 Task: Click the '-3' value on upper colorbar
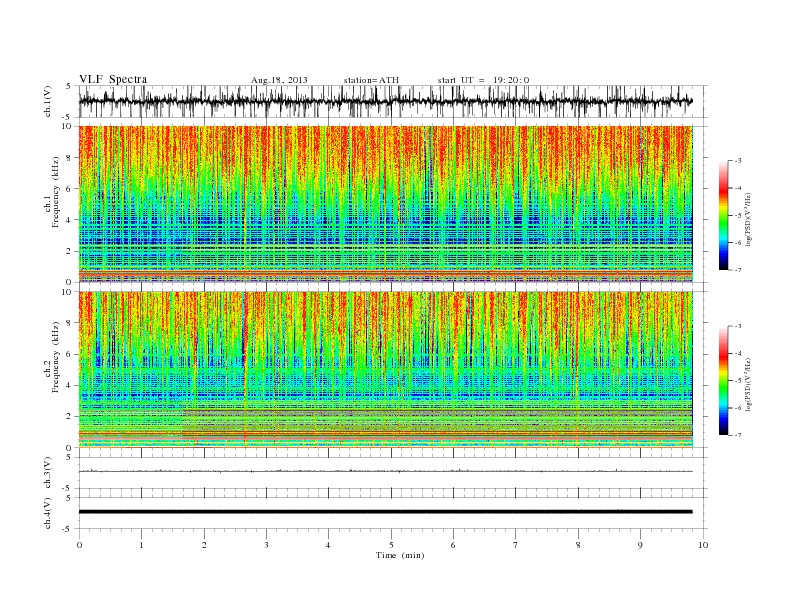coord(738,161)
